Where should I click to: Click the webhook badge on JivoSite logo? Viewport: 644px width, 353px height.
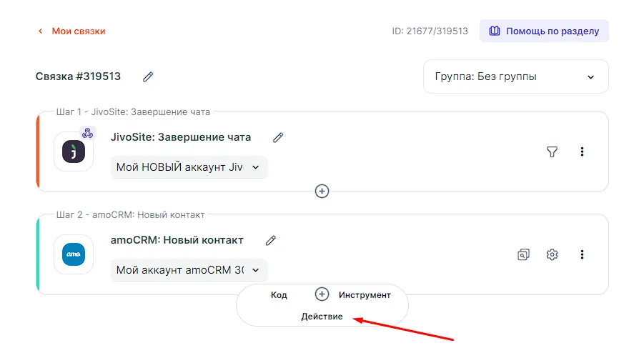(87, 133)
